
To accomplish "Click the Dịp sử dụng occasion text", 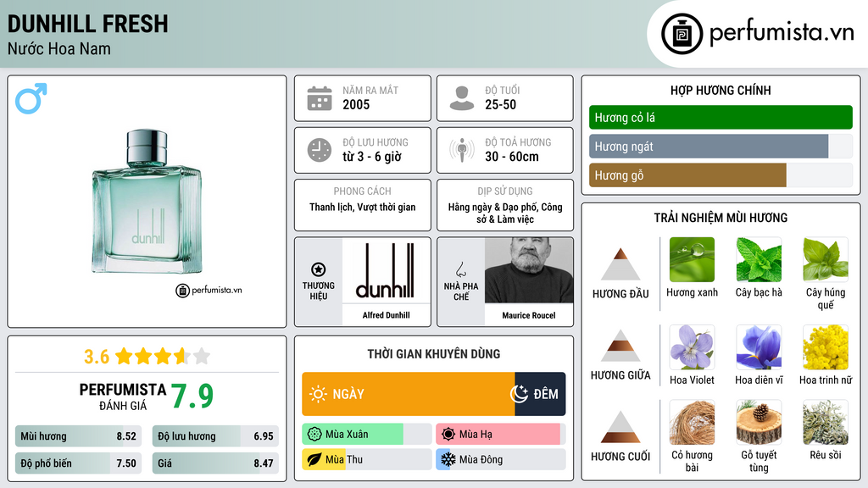I will 505,213.
